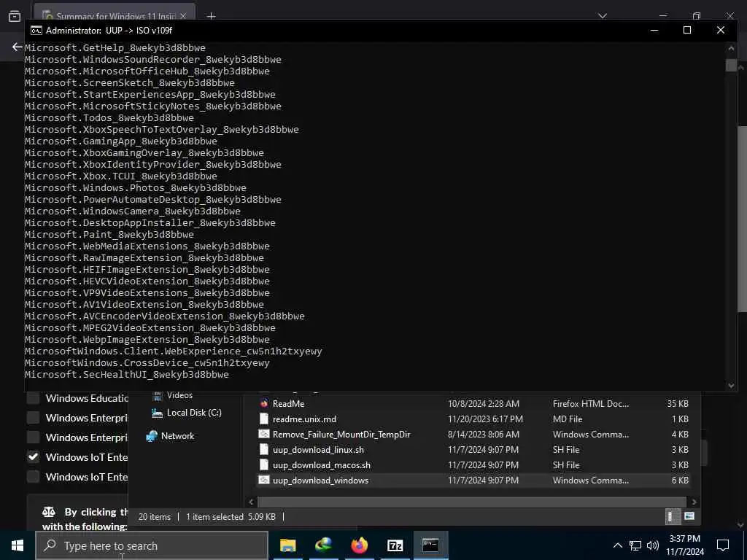Click the console vertical scrollbar thumb

731,65
